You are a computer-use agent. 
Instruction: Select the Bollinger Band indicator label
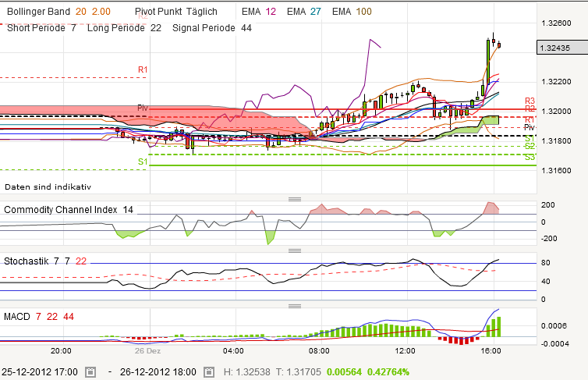39,12
